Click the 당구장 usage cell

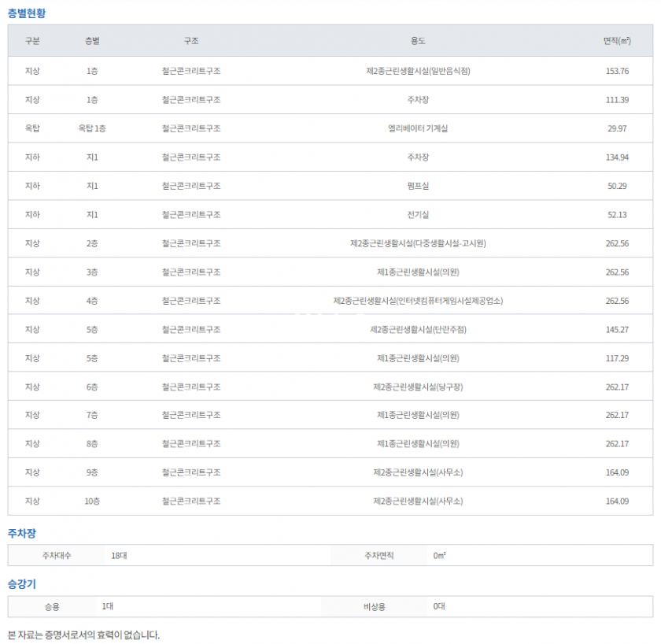point(418,387)
